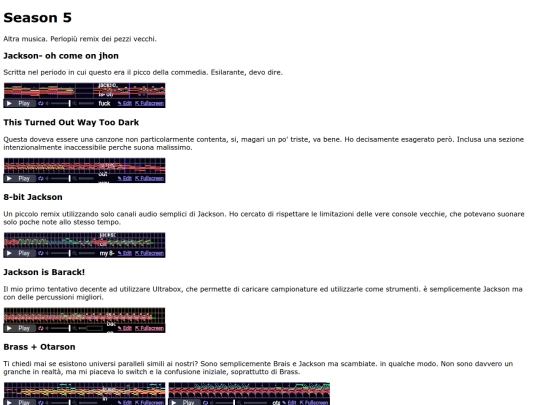This screenshot has height=405, width=540.
Task: Adjust volume slider in 'oh come on jhon' player
Action: tap(61, 103)
